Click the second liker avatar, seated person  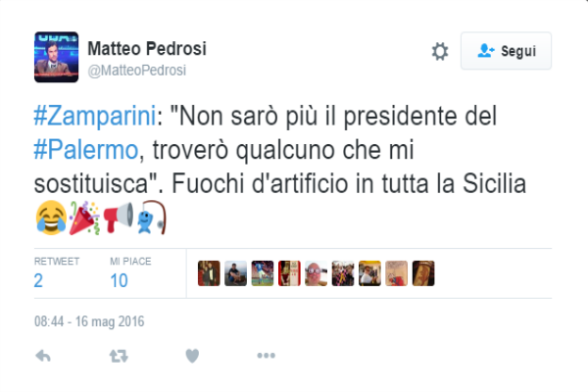pos(235,273)
